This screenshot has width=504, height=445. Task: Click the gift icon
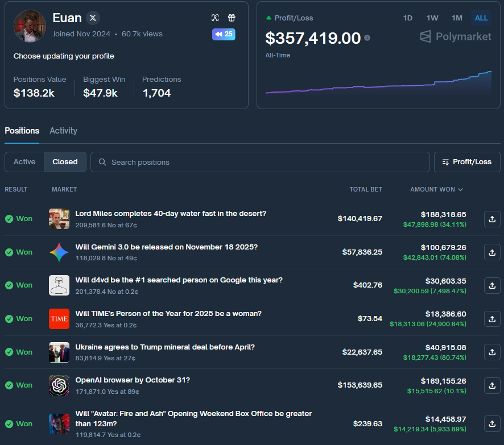232,18
